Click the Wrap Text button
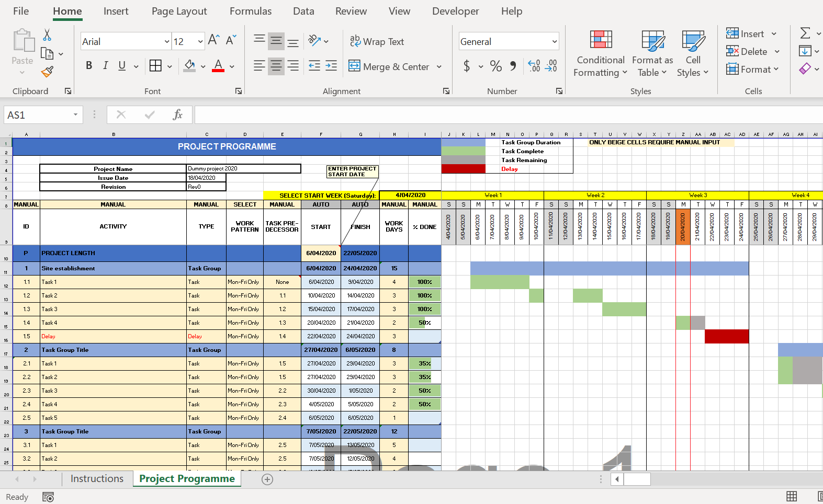 point(377,41)
